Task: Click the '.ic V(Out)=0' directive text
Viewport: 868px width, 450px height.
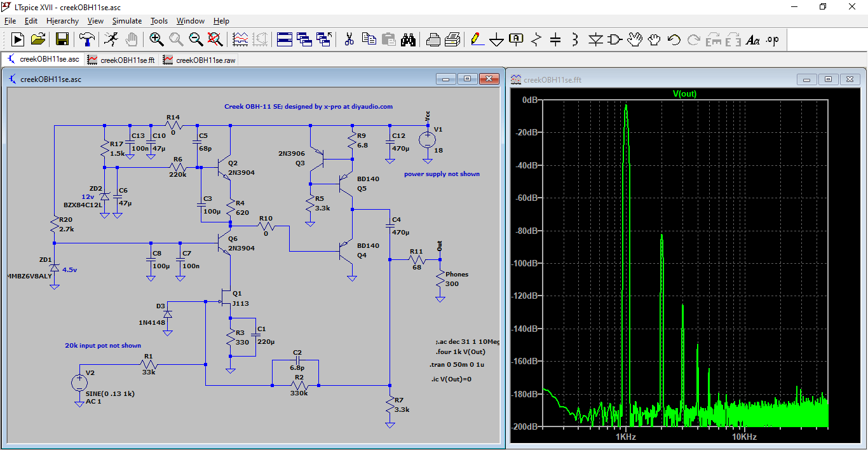Action: (451, 379)
